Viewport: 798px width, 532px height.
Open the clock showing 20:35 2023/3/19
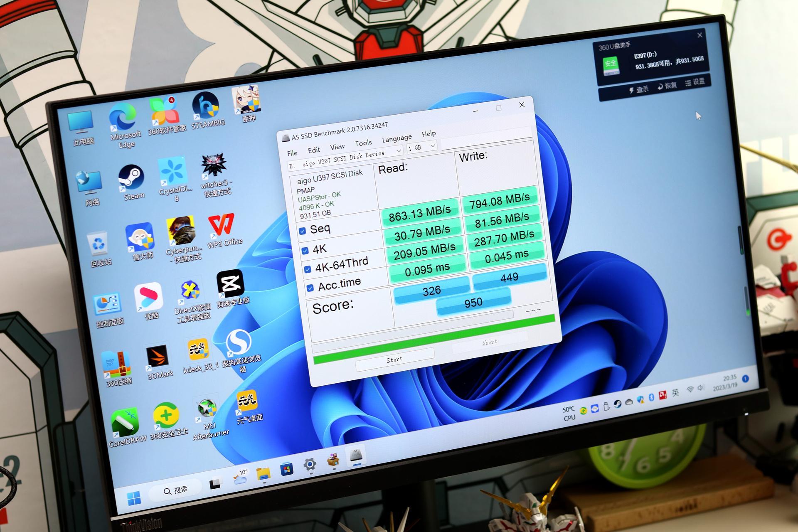pos(725,382)
